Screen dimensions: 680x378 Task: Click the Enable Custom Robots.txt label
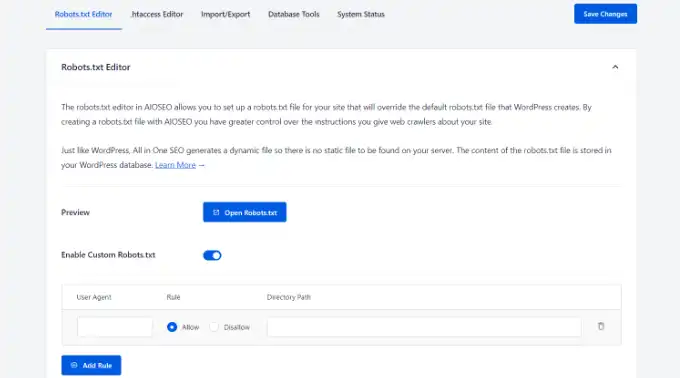108,255
